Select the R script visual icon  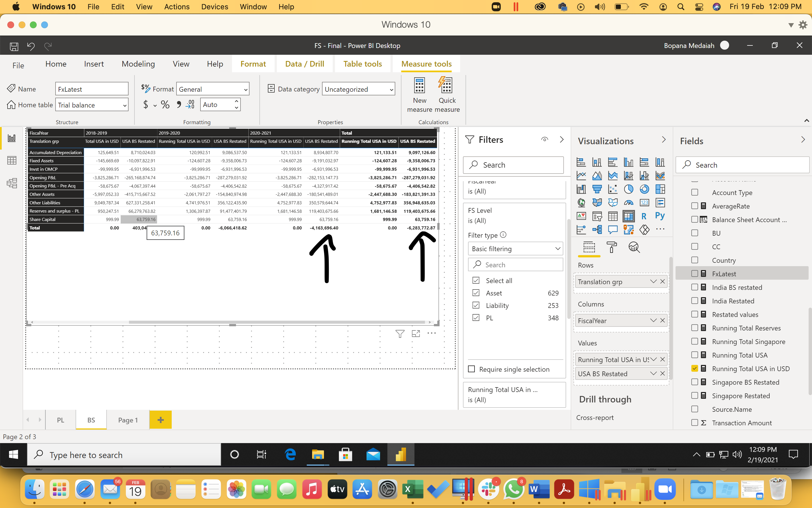point(644,216)
